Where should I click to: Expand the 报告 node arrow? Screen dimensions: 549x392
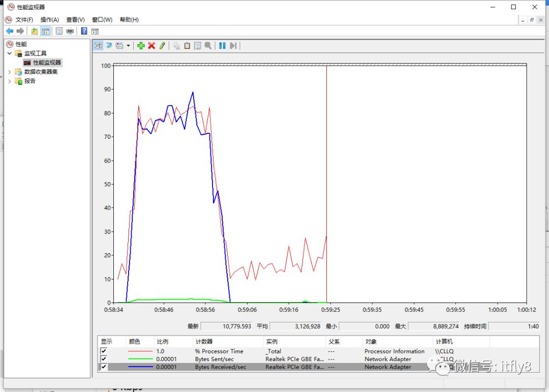(x=10, y=81)
